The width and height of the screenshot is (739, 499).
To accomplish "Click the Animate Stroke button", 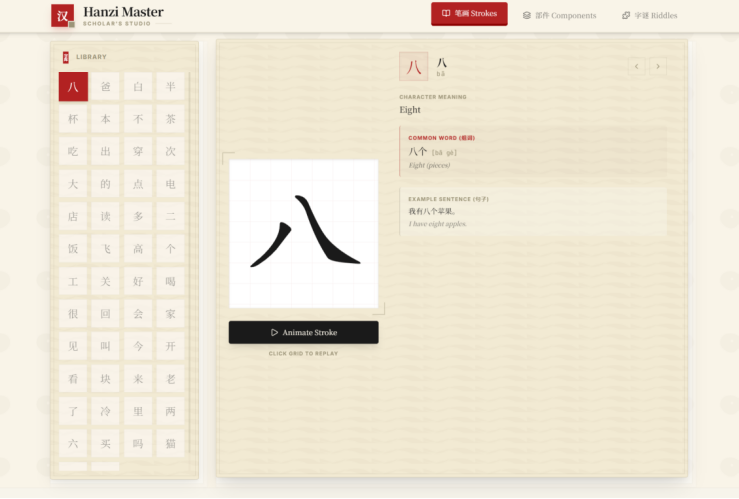I will [304, 332].
